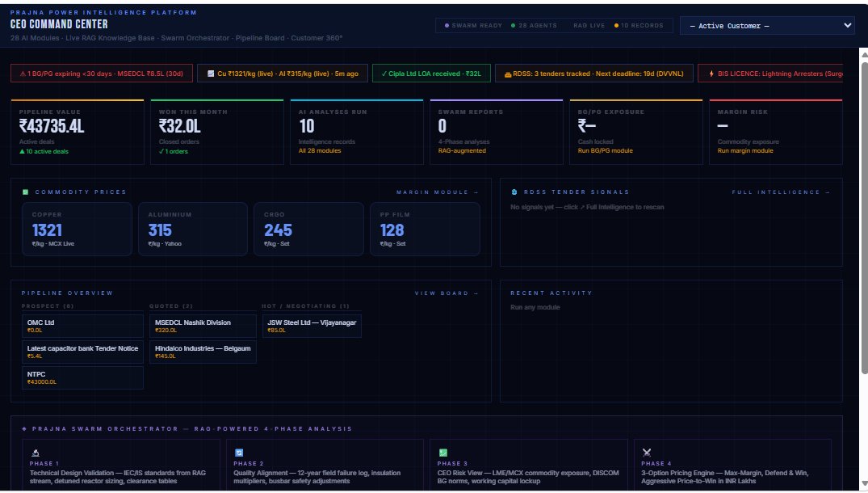
Task: Open the OMC Ltd prospect deal
Action: pos(82,326)
